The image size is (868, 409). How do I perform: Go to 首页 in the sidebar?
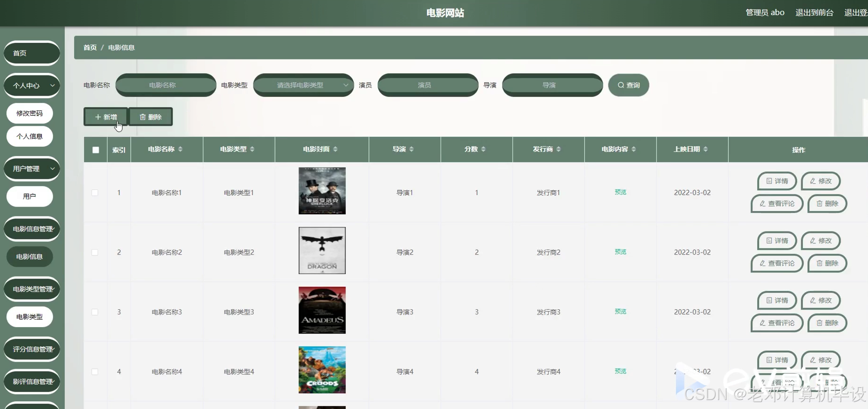pyautogui.click(x=32, y=53)
